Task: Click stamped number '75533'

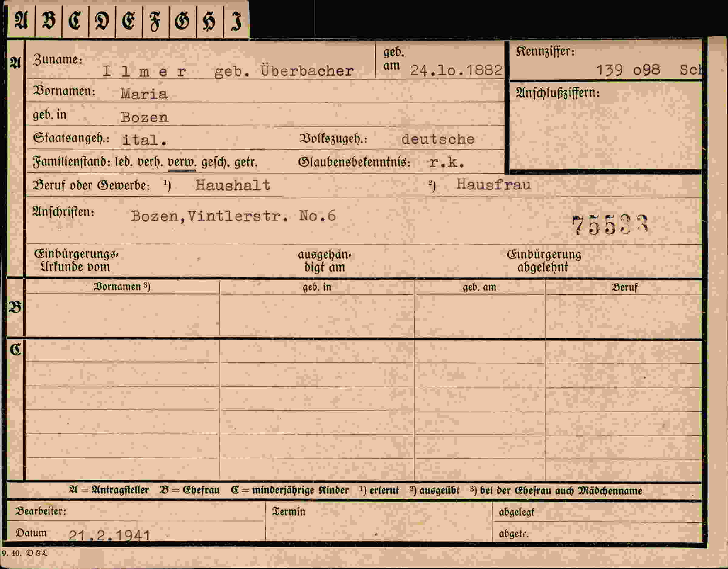Action: coord(610,225)
